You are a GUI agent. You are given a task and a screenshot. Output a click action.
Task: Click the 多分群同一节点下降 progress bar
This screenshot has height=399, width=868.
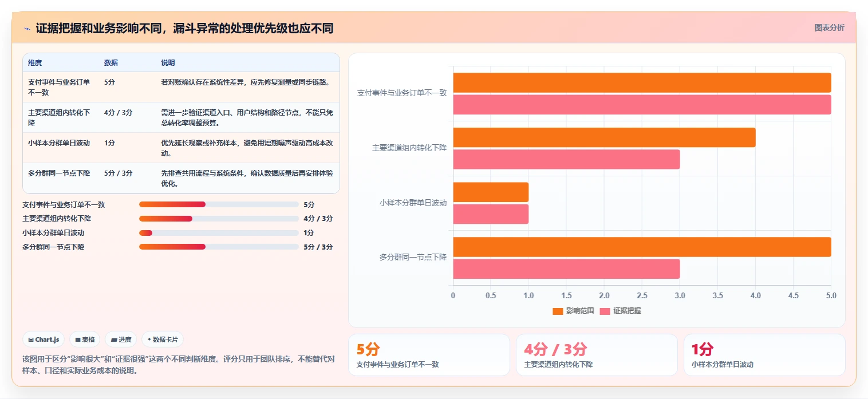pyautogui.click(x=219, y=247)
